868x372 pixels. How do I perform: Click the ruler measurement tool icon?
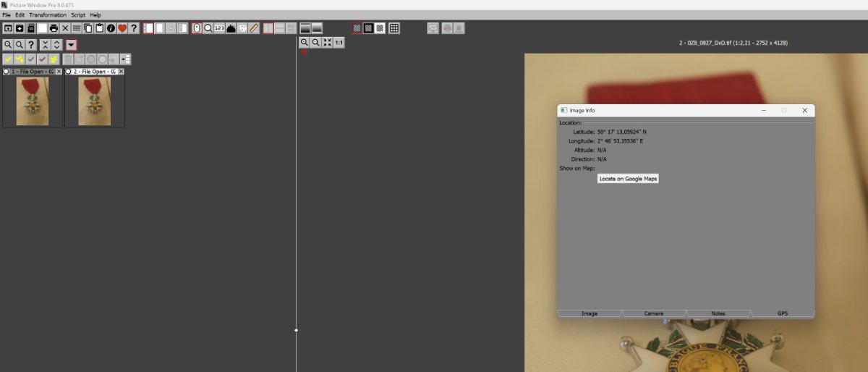[x=254, y=28]
